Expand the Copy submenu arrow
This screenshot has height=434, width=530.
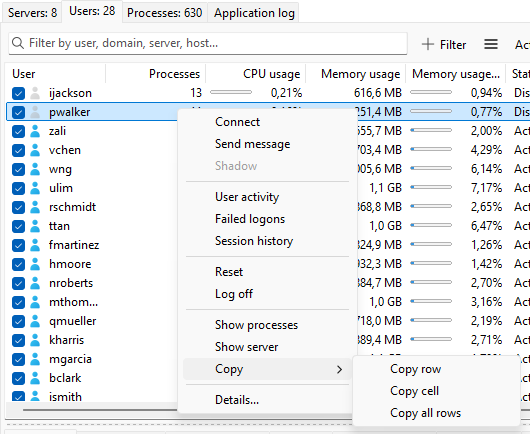(x=339, y=369)
